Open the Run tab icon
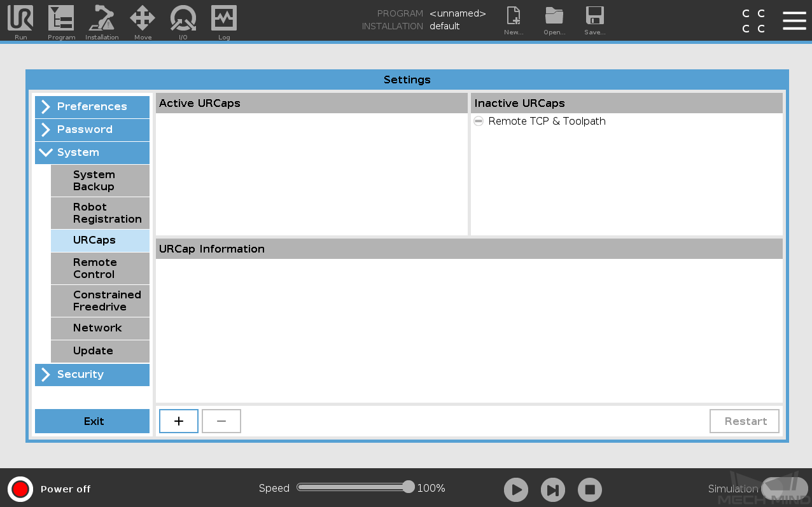 tap(20, 18)
